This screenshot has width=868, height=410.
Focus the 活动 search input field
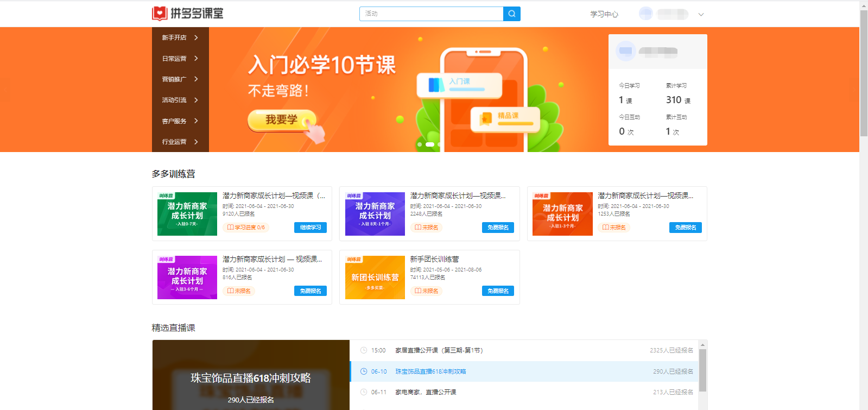432,14
